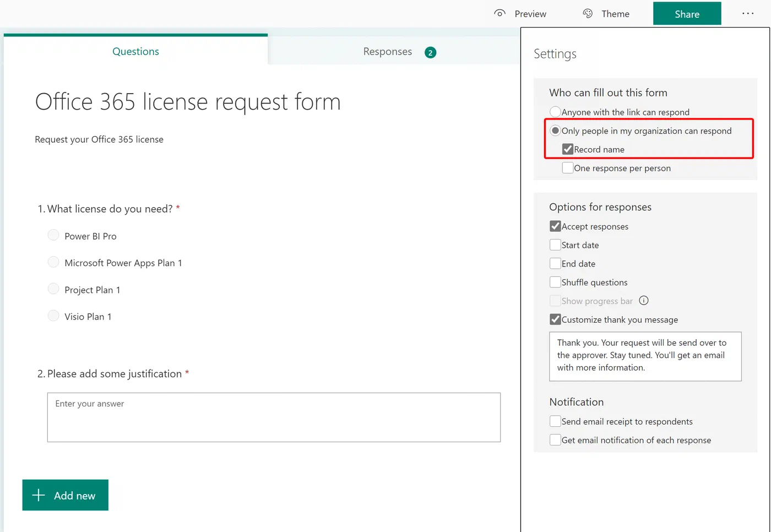The image size is (771, 532).
Task: Enable Get email notification of each response
Action: [x=555, y=440]
